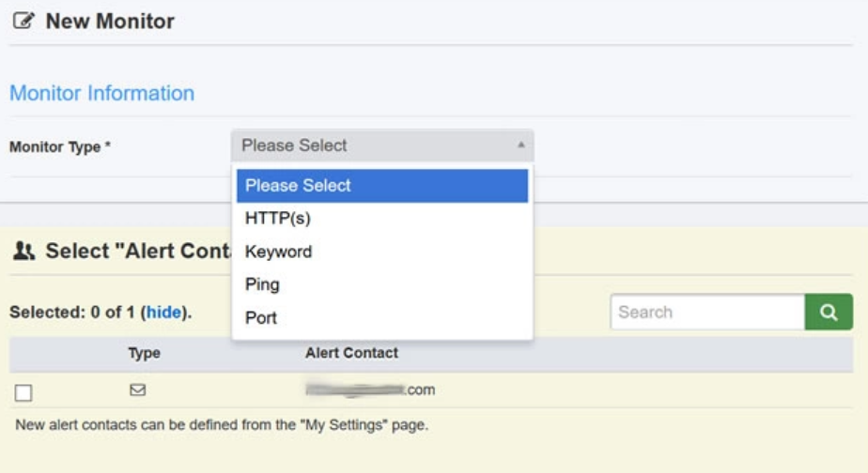Click the envelope icon in Type column
The image size is (868, 473).
coord(137,389)
